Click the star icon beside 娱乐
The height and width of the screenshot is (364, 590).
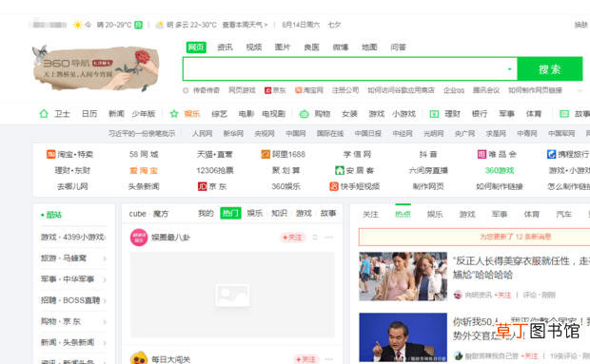(174, 113)
